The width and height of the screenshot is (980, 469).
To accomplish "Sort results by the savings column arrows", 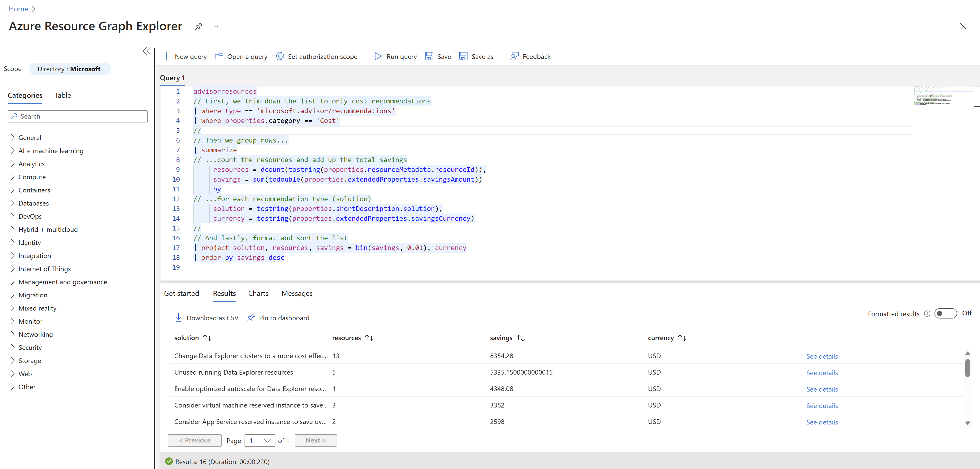I will coord(521,338).
